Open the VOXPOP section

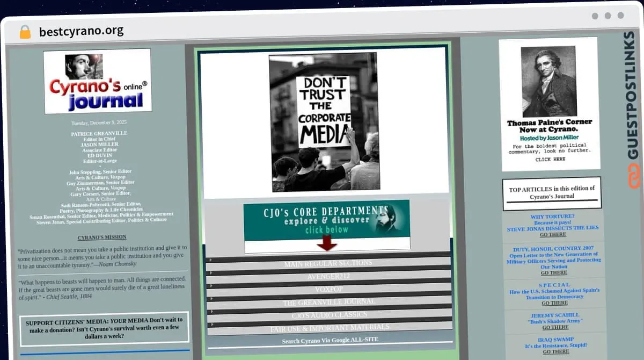tap(329, 289)
